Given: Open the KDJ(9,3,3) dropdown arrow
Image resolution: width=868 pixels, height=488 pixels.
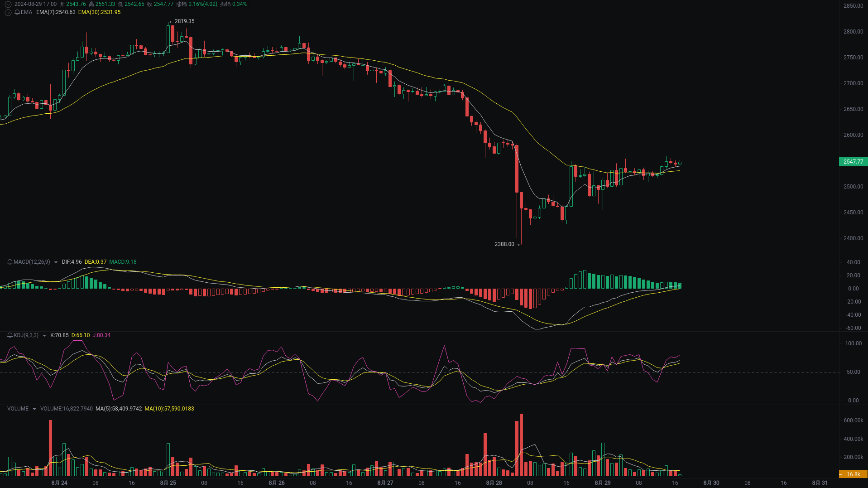Looking at the screenshot, I should [44, 335].
